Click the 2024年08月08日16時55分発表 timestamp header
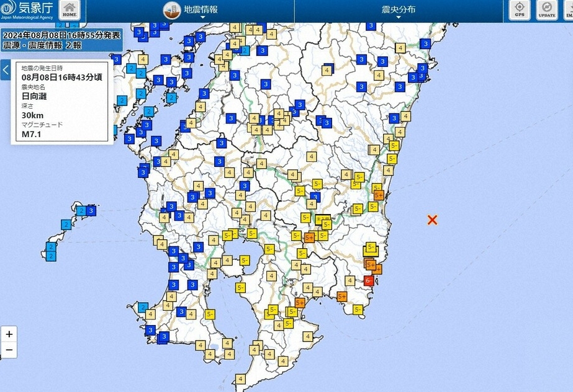The image size is (573, 392). (61, 35)
